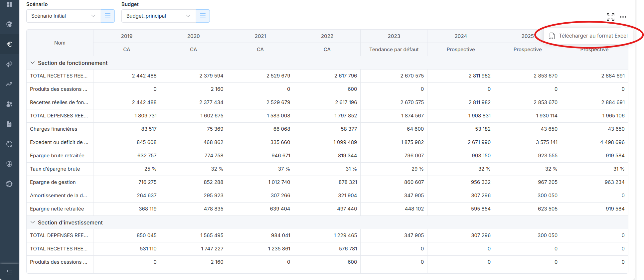
Task: Click the user shield icon in sidebar
Action: [9, 164]
